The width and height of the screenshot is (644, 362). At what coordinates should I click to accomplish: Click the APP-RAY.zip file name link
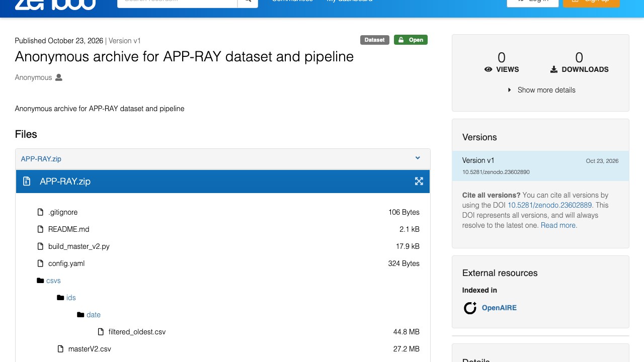41,159
